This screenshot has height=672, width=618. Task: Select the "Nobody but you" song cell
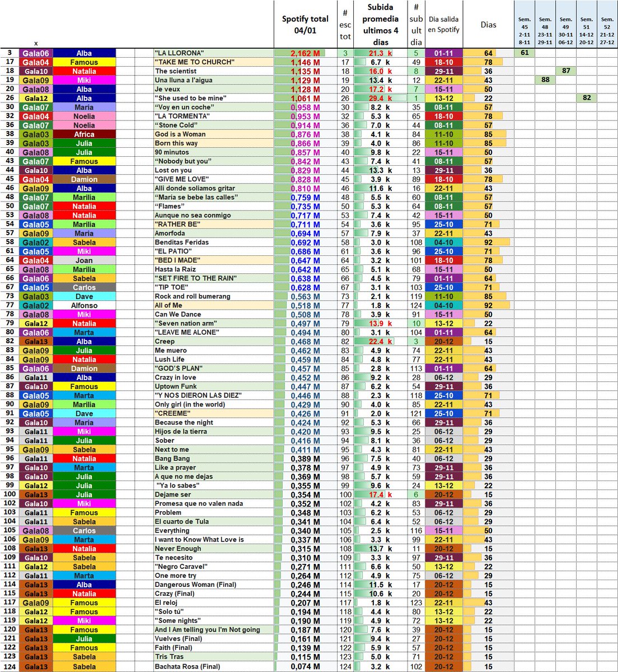(214, 161)
